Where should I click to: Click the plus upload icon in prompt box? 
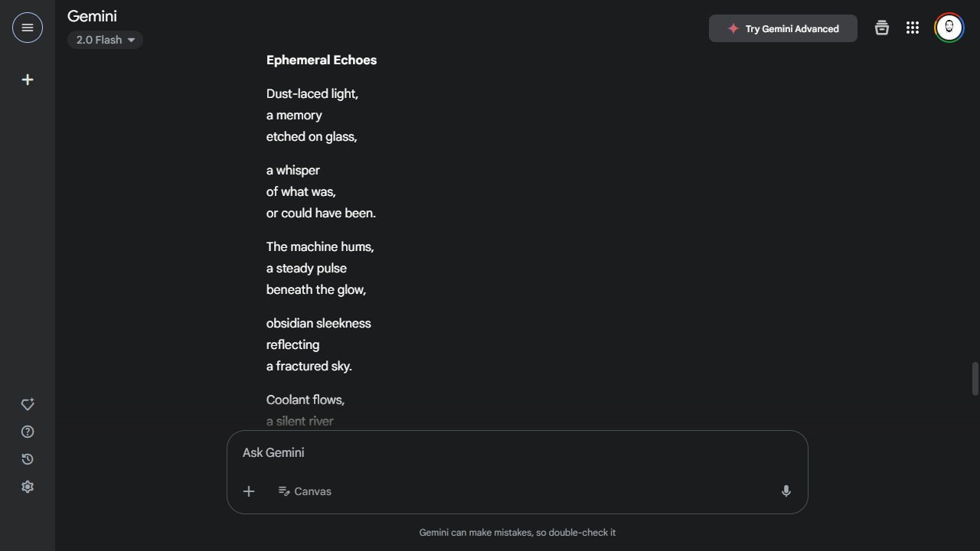click(x=249, y=491)
